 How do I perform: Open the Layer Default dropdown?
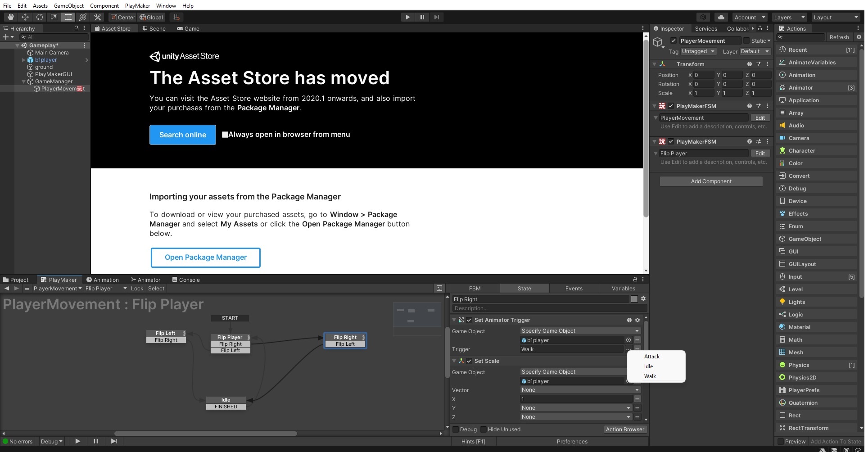(755, 51)
